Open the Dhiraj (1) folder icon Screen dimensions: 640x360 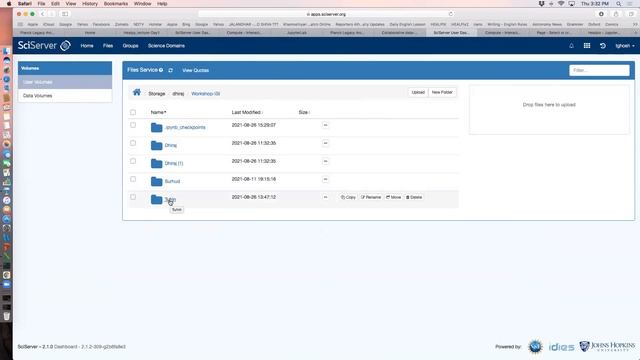[156, 163]
